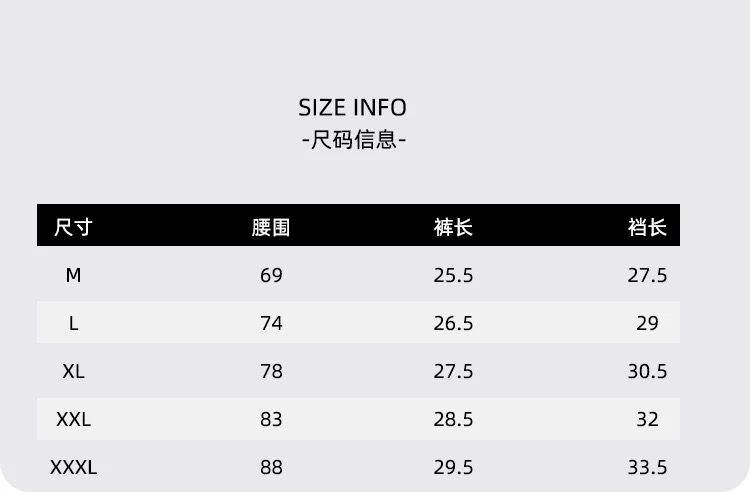Click waist value 74 for size L
Image resolution: width=750 pixels, height=492 pixels.
coord(271,323)
